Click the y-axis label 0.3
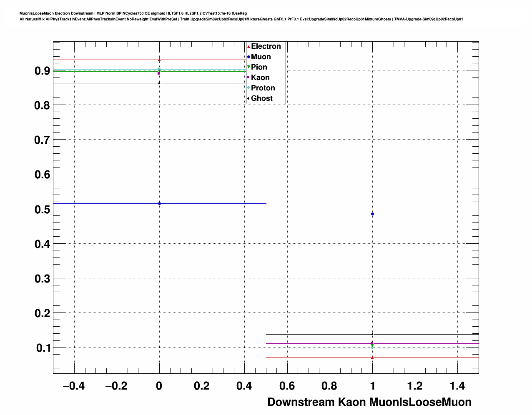This screenshot has height=415, width=532. (x=42, y=279)
